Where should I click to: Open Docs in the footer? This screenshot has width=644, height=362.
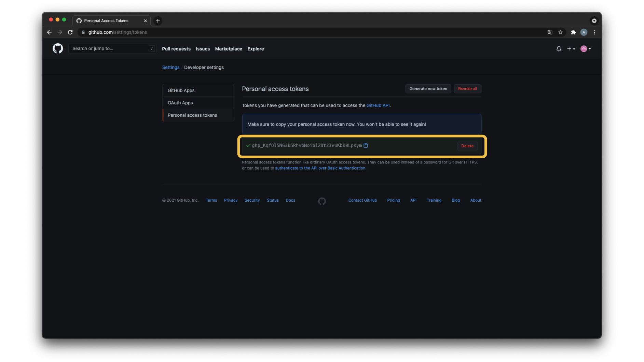click(290, 200)
